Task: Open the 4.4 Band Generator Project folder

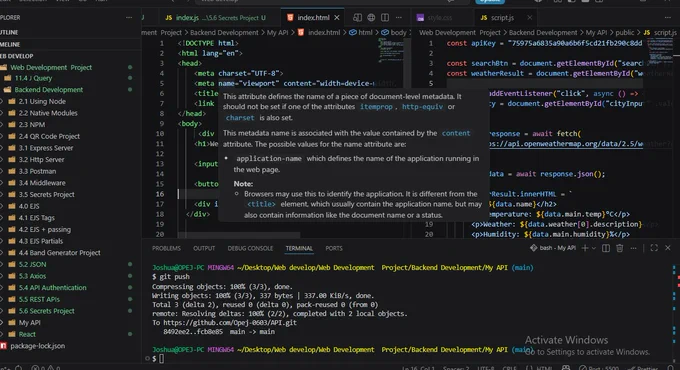Action: pyautogui.click(x=59, y=253)
